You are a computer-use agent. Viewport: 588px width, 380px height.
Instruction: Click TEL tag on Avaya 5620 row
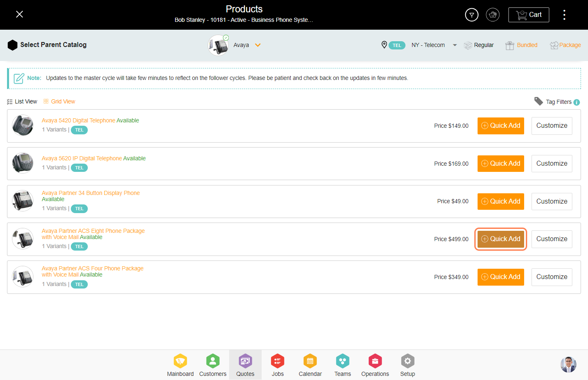79,168
